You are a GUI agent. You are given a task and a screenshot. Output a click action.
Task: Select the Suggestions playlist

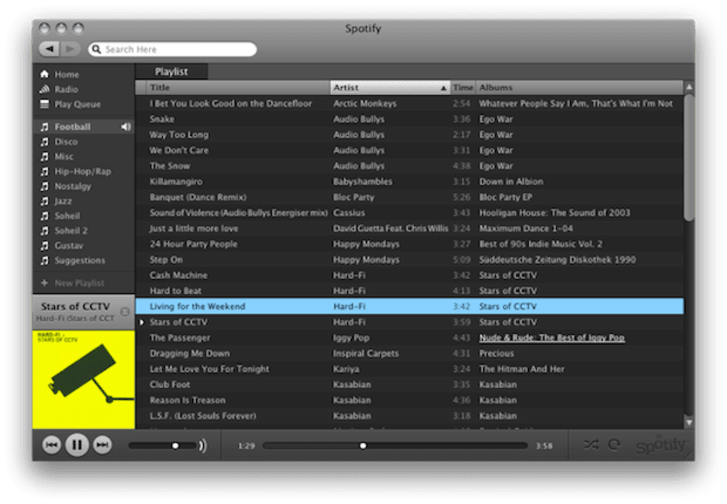coord(83,260)
